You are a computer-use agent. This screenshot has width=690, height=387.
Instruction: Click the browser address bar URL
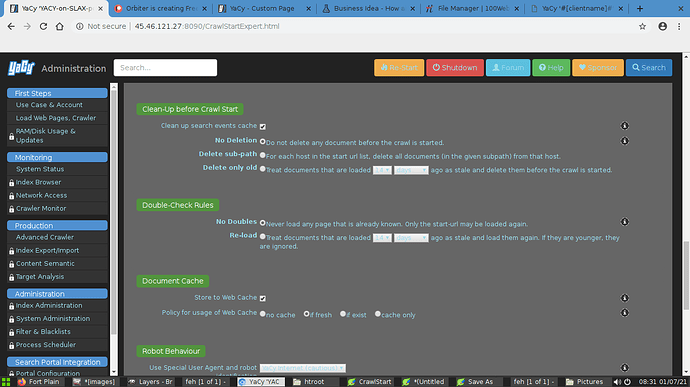pos(207,26)
